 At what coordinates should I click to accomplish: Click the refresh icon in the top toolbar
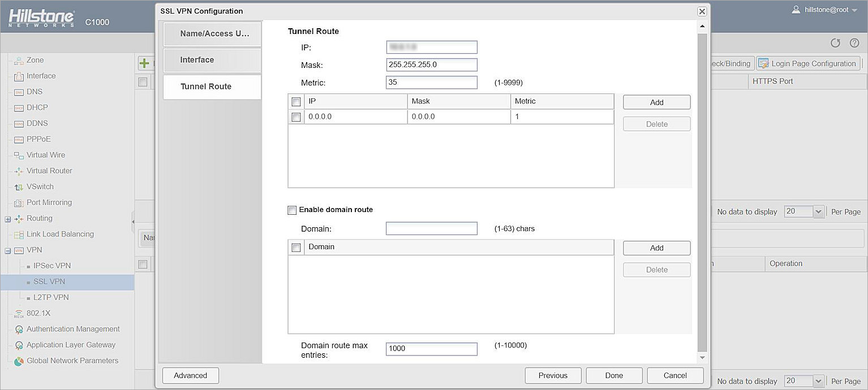(x=835, y=43)
